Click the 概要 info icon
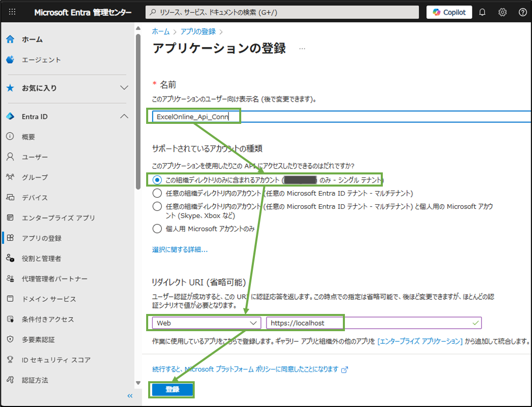The image size is (532, 407). click(10, 137)
